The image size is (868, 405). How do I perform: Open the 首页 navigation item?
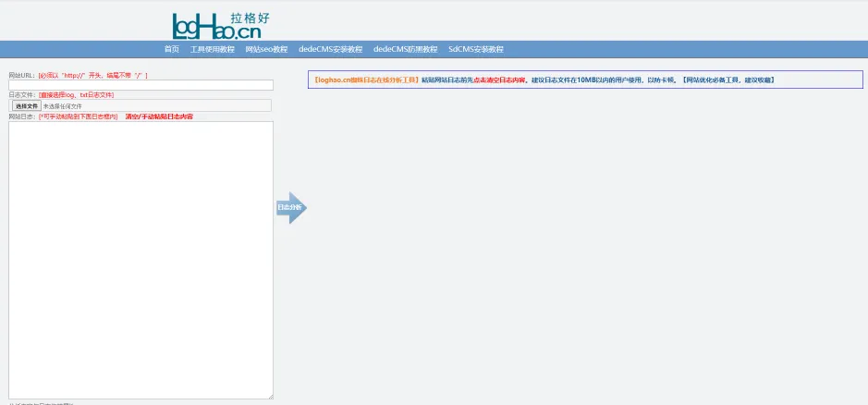coord(172,49)
